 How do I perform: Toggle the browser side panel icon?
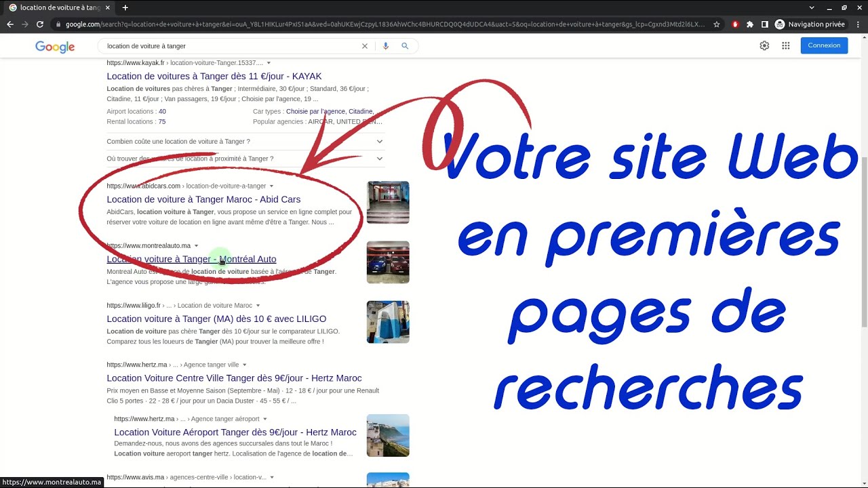pos(765,24)
